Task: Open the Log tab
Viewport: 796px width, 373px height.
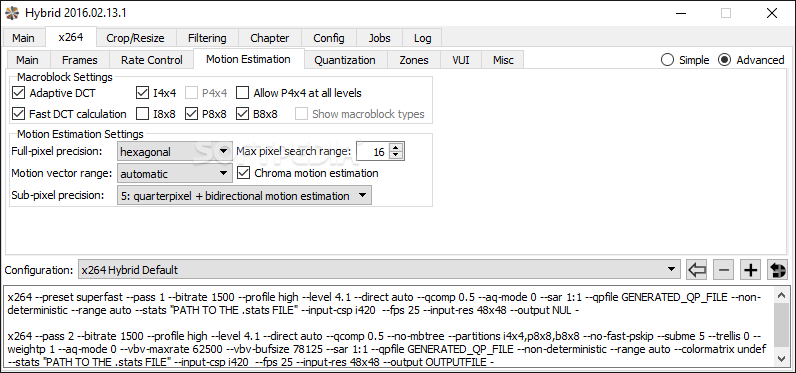Action: (422, 38)
